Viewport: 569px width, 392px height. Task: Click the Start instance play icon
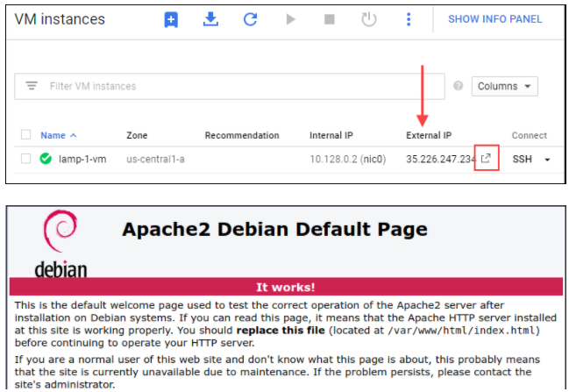coord(290,19)
